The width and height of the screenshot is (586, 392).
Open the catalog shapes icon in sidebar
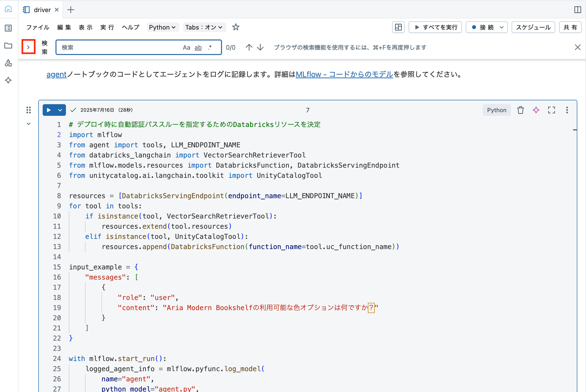coord(8,63)
